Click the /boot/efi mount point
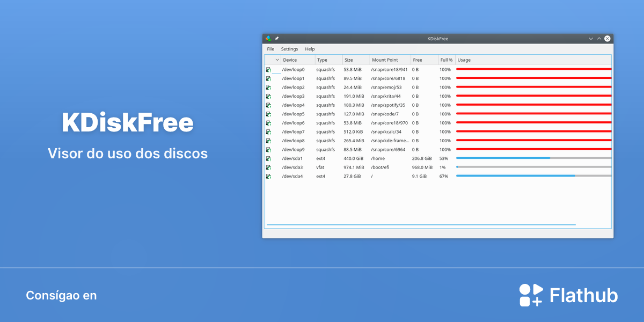 [x=380, y=167]
